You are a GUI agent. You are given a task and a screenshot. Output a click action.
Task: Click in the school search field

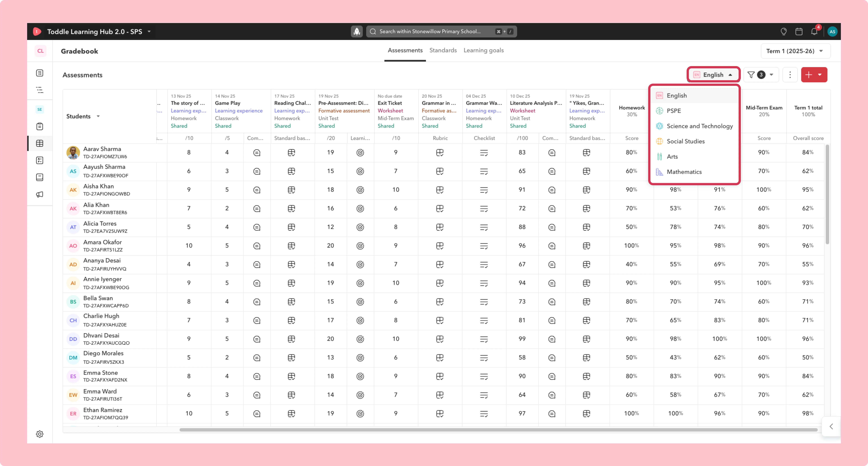[441, 31]
